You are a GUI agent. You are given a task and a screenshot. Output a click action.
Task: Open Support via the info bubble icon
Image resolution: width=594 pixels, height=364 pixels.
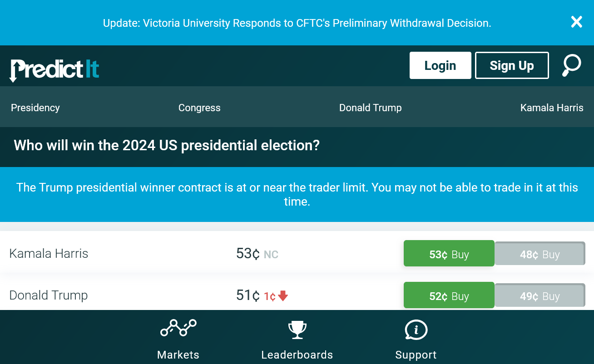(416, 330)
